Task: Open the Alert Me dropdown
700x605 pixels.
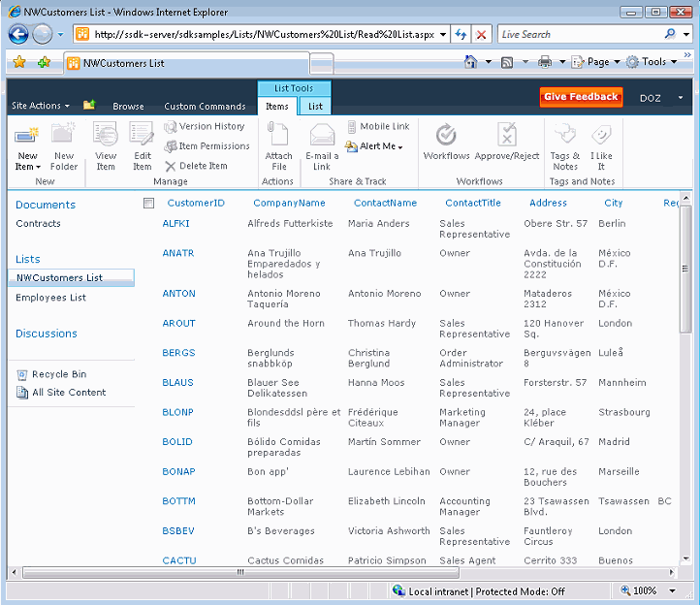Action: pos(373,146)
